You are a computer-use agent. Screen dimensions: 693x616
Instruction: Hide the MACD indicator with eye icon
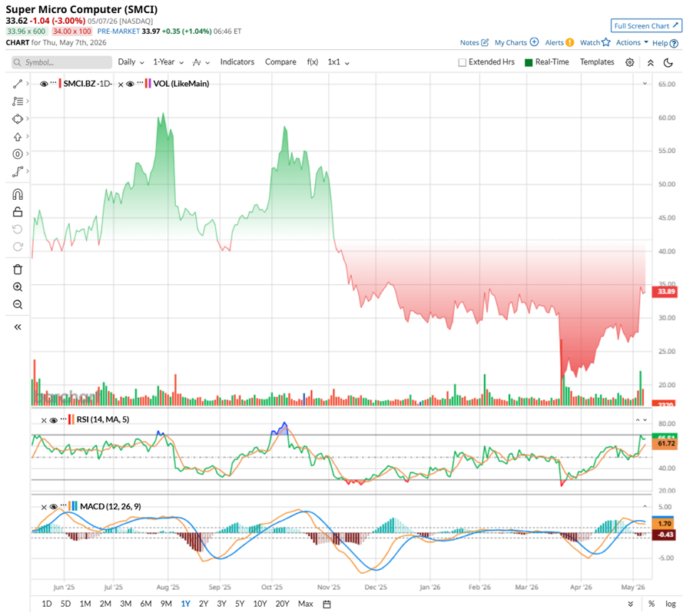coord(54,507)
